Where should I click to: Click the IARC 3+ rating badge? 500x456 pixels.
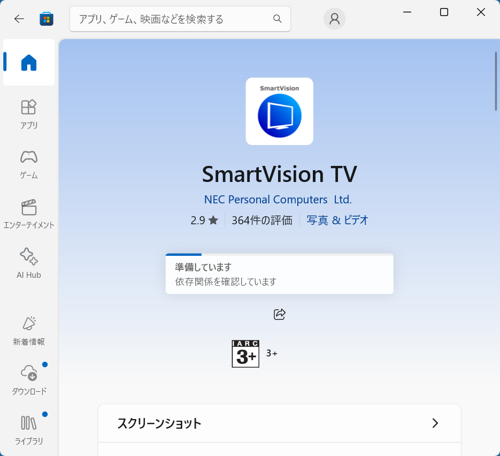246,354
